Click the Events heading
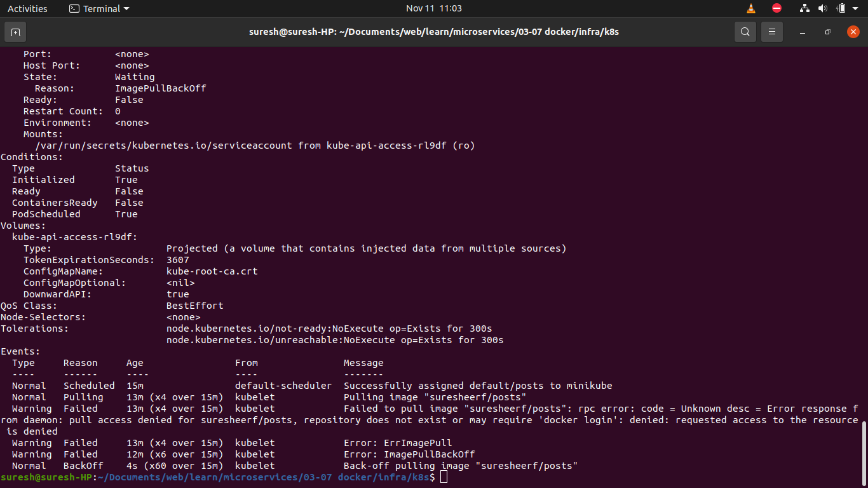The width and height of the screenshot is (868, 488). 20,351
